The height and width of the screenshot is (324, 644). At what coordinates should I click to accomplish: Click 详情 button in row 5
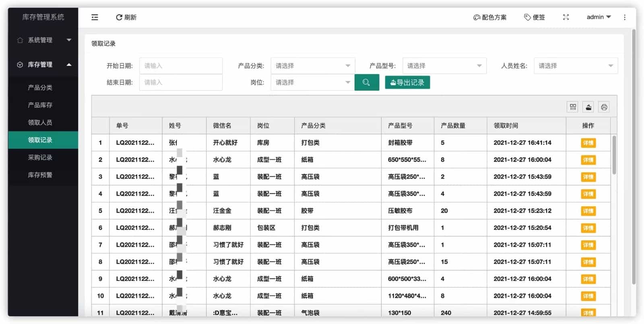click(x=588, y=211)
